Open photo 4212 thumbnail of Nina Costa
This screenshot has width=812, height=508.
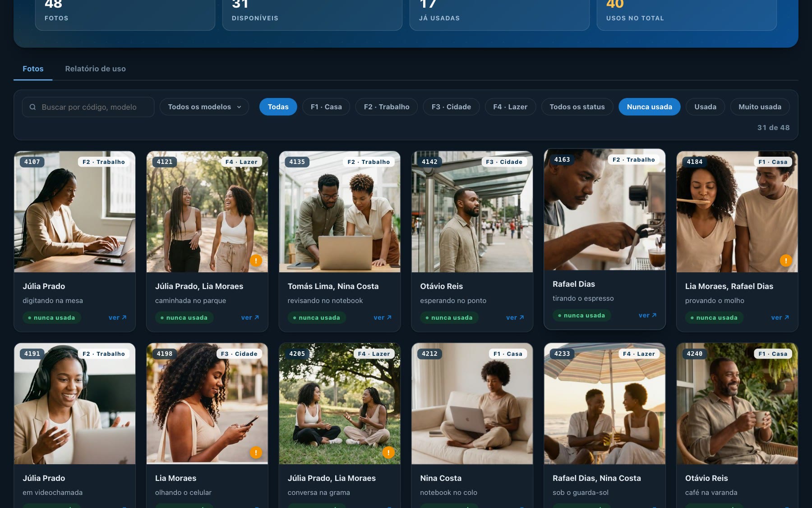[472, 404]
